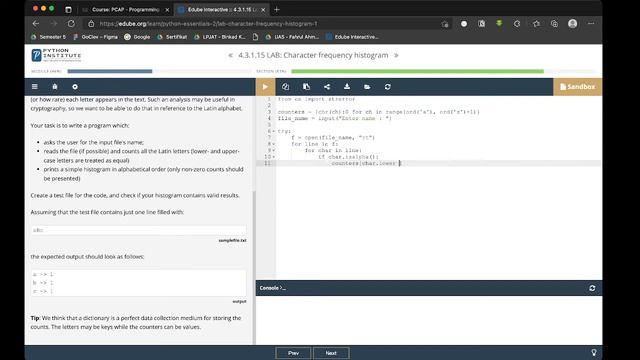The image size is (640, 360).
Task: Open the Google bookmark
Action: [138, 37]
